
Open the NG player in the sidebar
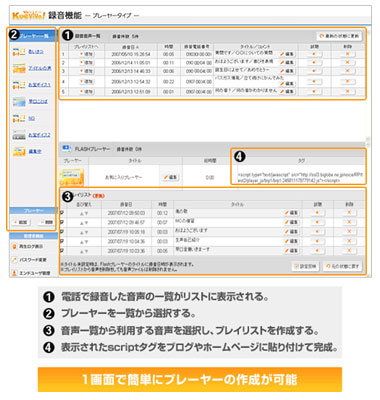pyautogui.click(x=32, y=118)
